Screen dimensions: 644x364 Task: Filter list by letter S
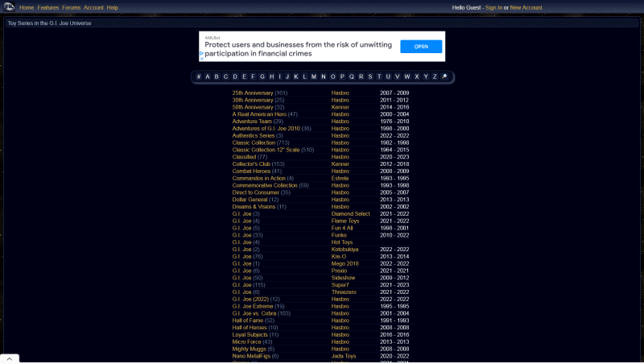coord(369,77)
